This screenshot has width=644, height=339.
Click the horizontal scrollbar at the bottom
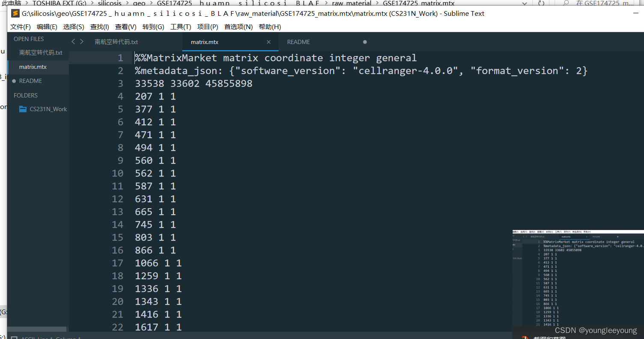(x=36, y=329)
